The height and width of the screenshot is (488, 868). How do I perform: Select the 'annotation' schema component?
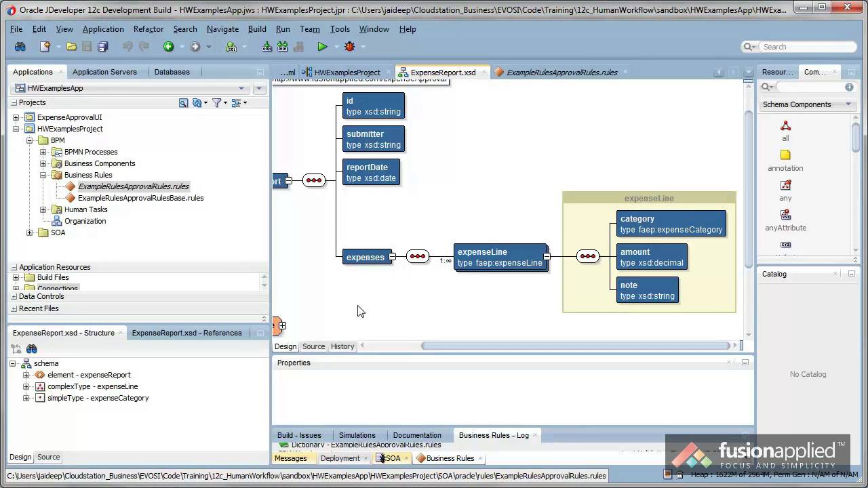[x=785, y=155]
